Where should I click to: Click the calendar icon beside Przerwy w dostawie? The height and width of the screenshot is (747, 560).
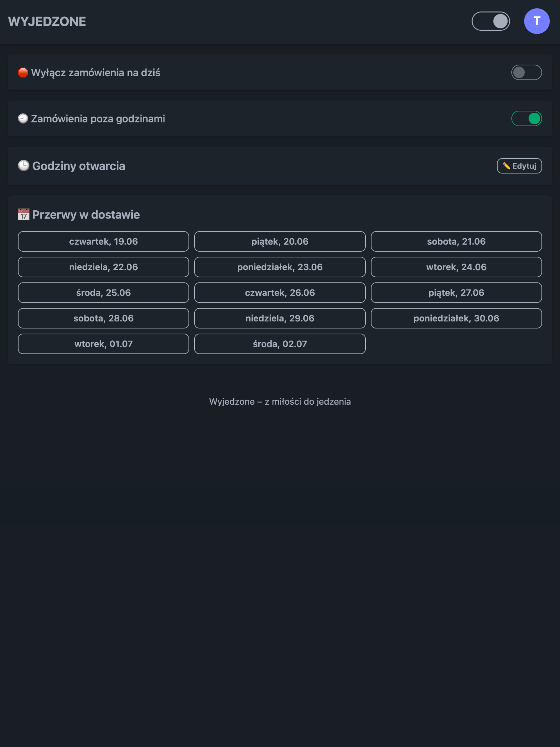click(x=24, y=214)
